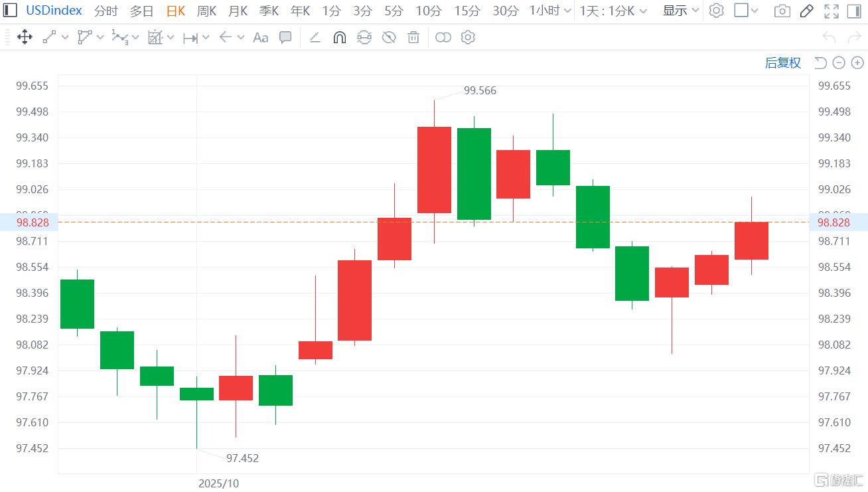Expand the 1天:1分K dropdown

point(613,11)
